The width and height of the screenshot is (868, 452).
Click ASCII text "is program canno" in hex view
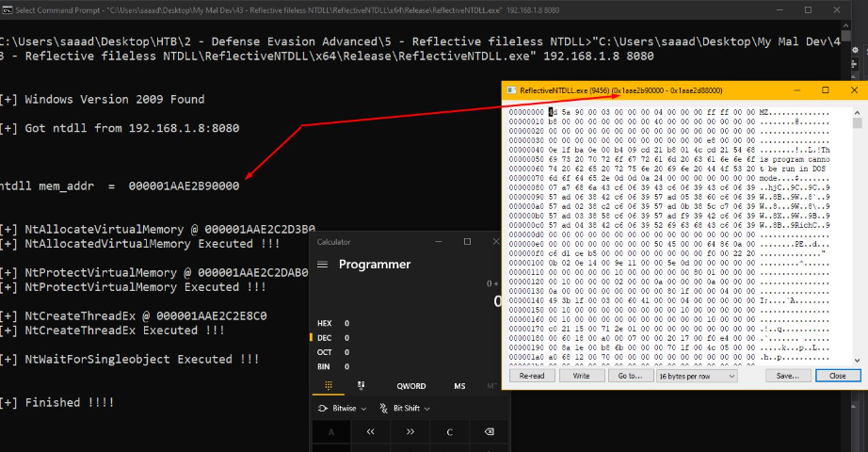[795, 159]
